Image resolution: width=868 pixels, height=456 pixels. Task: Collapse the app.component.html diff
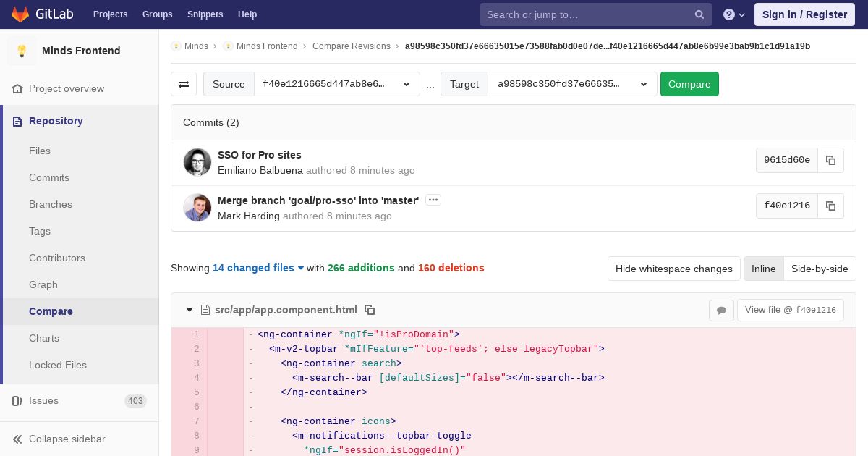point(190,310)
